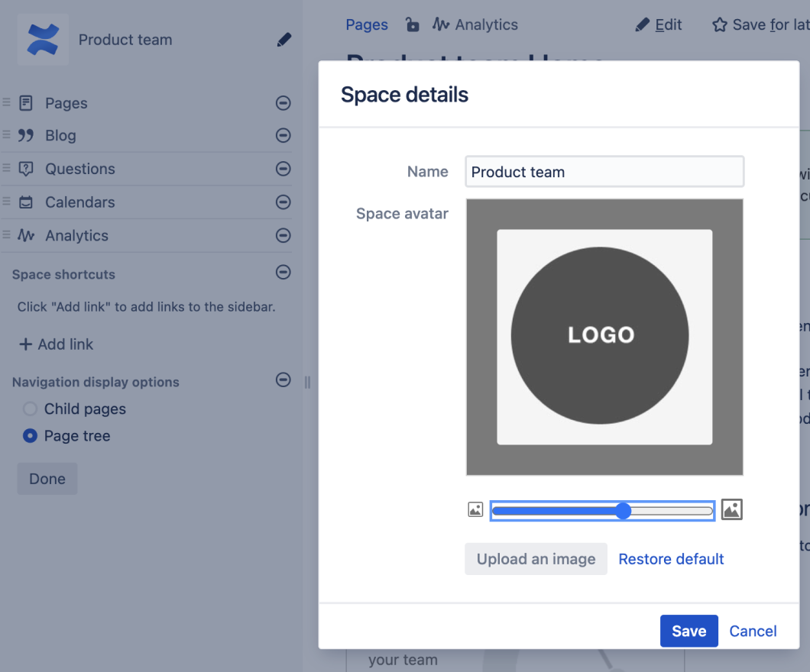Click the Restore default link

coord(671,559)
